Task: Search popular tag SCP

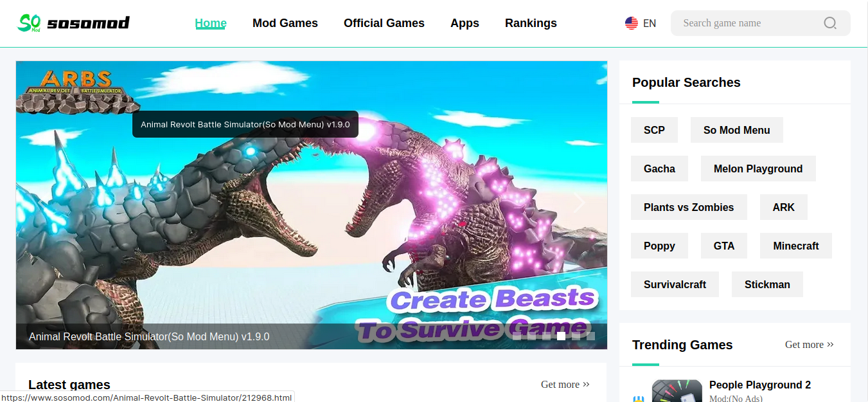Action: pos(654,130)
